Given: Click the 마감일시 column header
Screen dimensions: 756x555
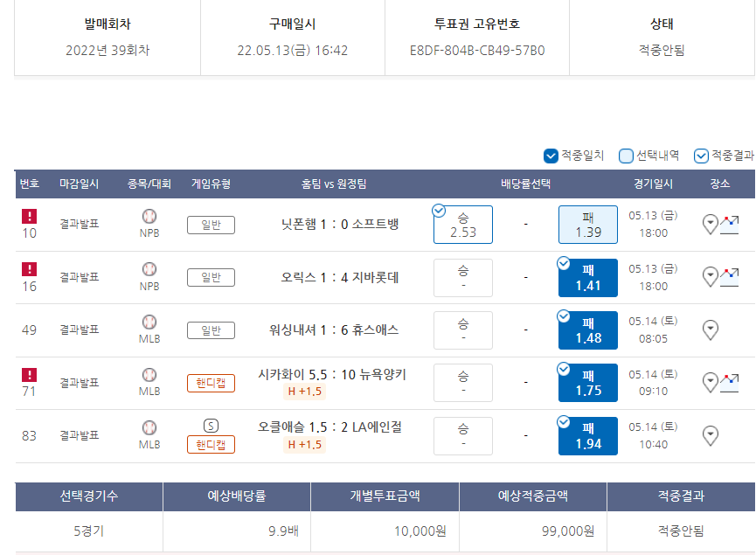Looking at the screenshot, I should 79,184.
